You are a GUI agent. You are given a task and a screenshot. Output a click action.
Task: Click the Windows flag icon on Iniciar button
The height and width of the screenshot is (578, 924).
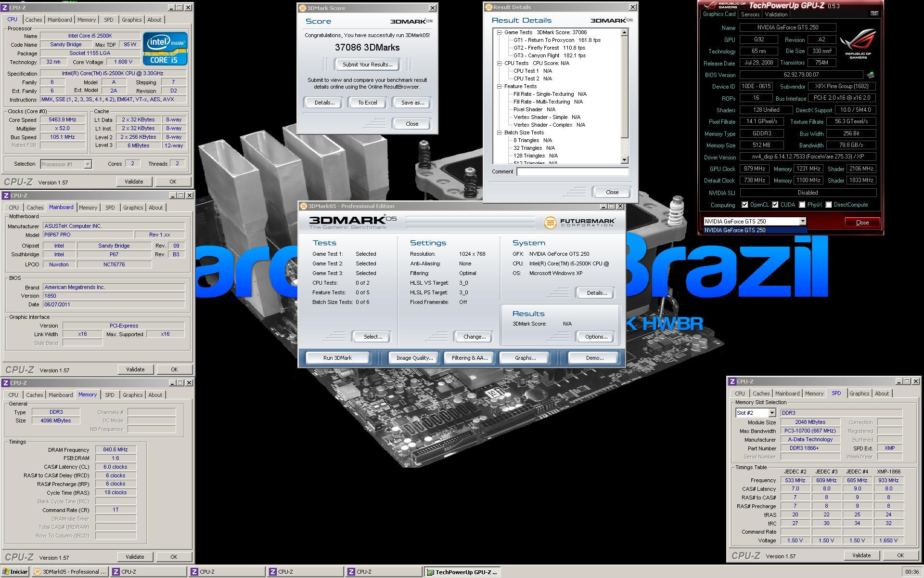tap(6, 572)
